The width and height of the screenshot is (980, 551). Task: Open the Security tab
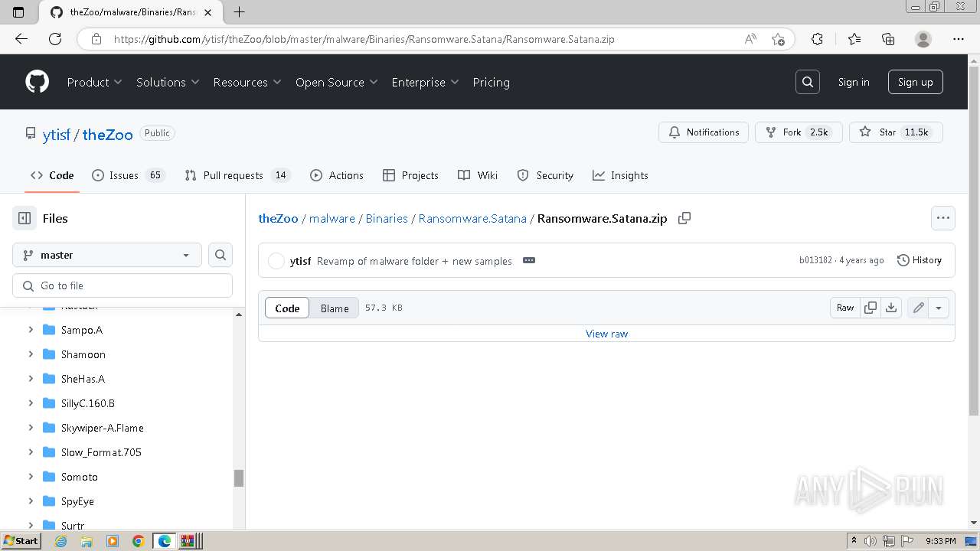pyautogui.click(x=545, y=175)
